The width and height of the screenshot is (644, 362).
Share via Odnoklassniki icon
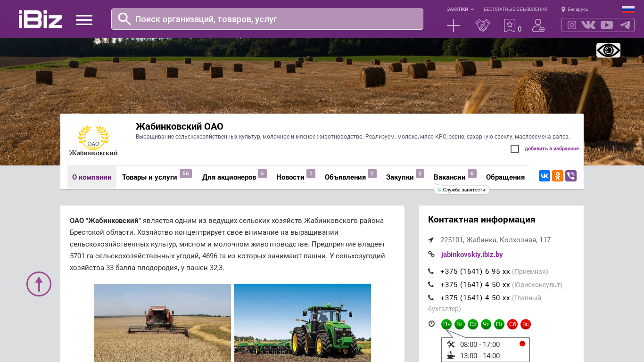[558, 176]
